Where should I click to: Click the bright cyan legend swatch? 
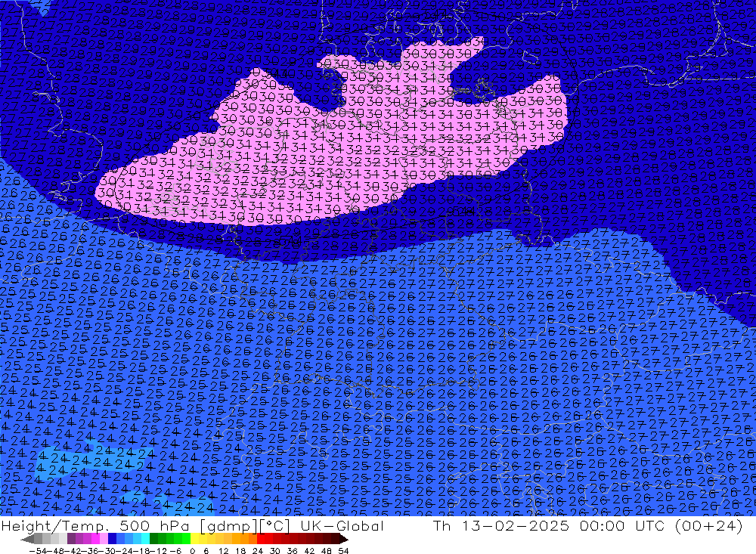click(145, 539)
